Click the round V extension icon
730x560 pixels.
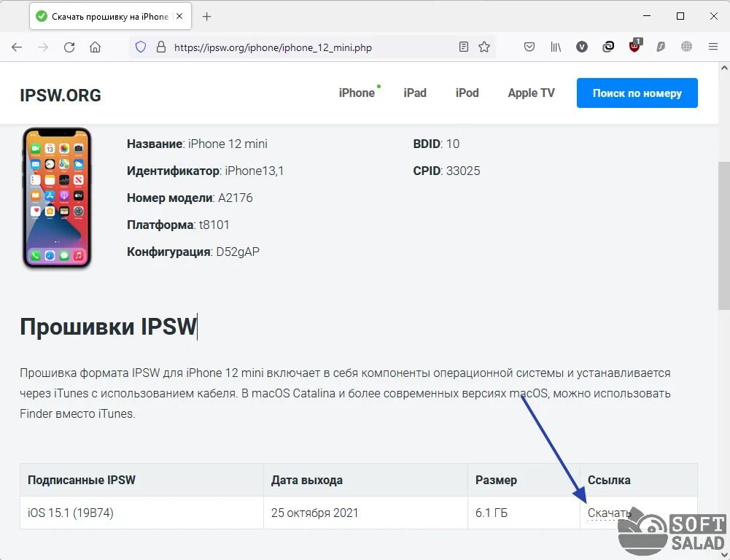[x=582, y=47]
